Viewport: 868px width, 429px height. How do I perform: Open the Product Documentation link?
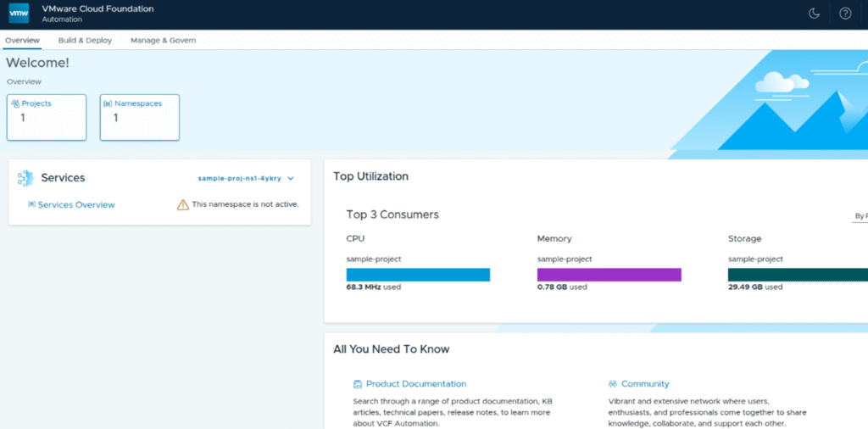415,384
